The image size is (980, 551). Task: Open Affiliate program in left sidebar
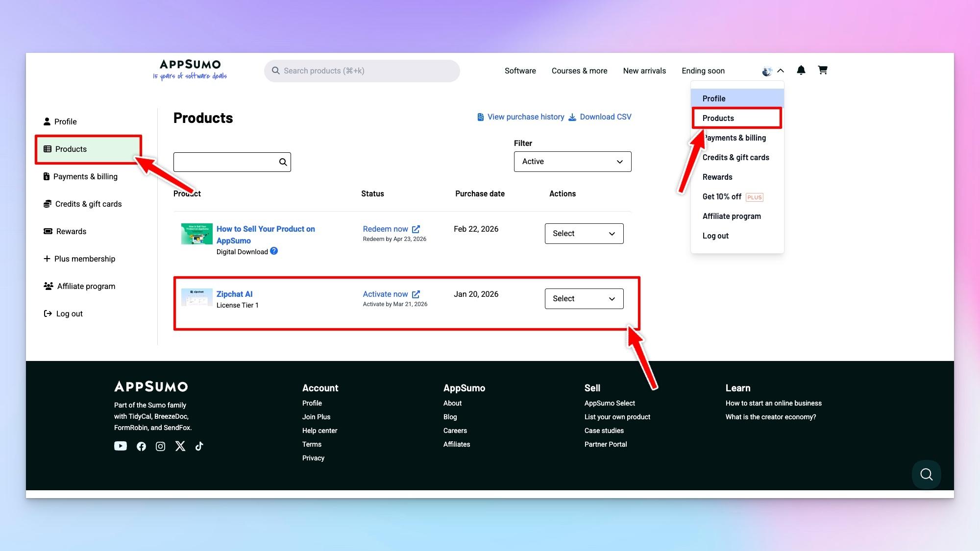click(79, 287)
